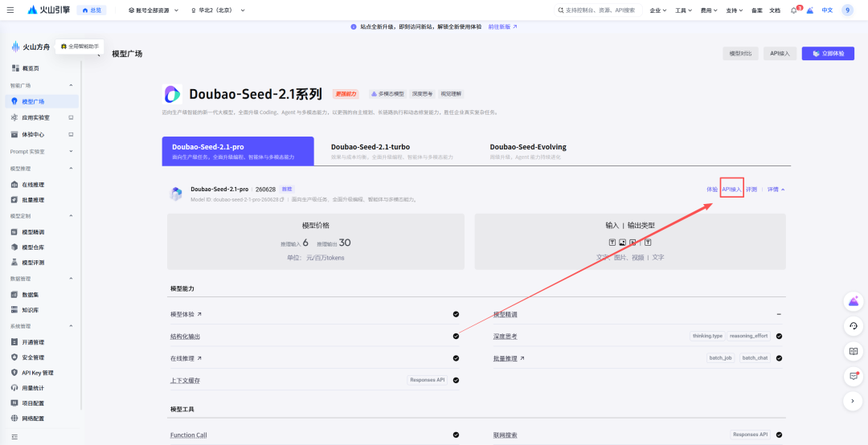
Task: Open the floating documentation book button
Action: pyautogui.click(x=853, y=351)
